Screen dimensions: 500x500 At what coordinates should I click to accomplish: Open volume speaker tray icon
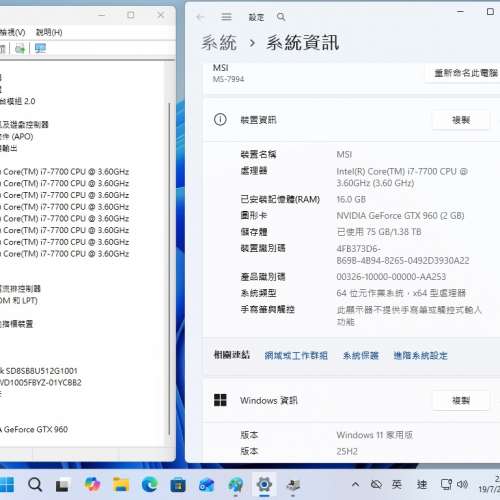(462, 484)
